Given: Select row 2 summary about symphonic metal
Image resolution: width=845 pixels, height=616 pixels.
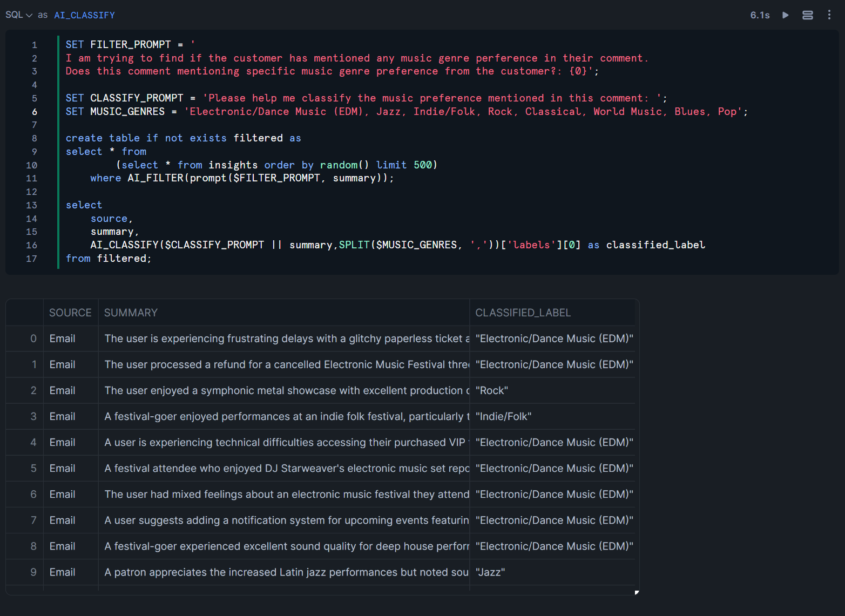Looking at the screenshot, I should click(284, 390).
